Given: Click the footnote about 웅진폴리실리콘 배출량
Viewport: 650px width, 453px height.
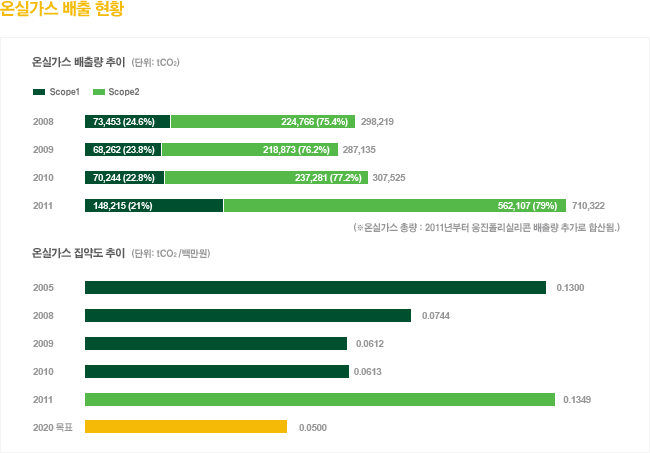Looking at the screenshot, I should click(x=487, y=227).
